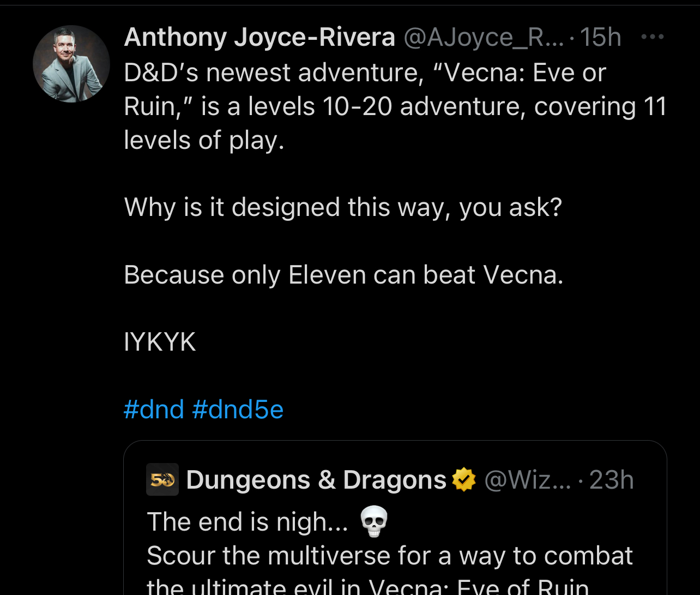Click the "Because only Eleven can beat Vecna" line
The image size is (700, 595).
tap(343, 274)
